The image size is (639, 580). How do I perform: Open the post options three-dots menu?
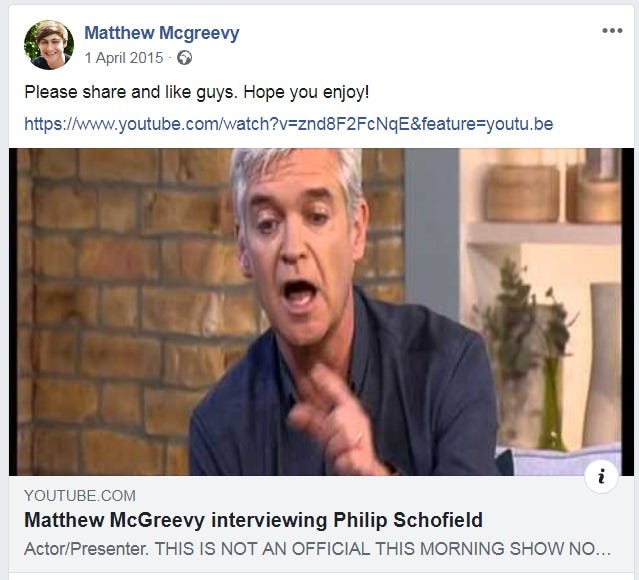[x=612, y=31]
